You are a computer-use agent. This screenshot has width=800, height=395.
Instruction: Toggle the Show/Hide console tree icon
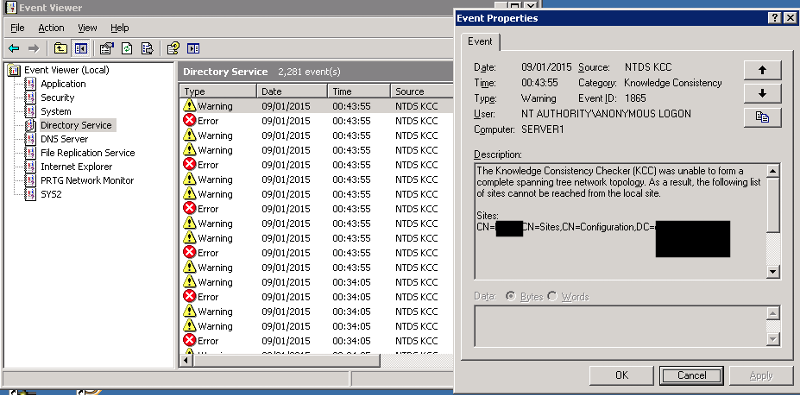tap(81, 48)
